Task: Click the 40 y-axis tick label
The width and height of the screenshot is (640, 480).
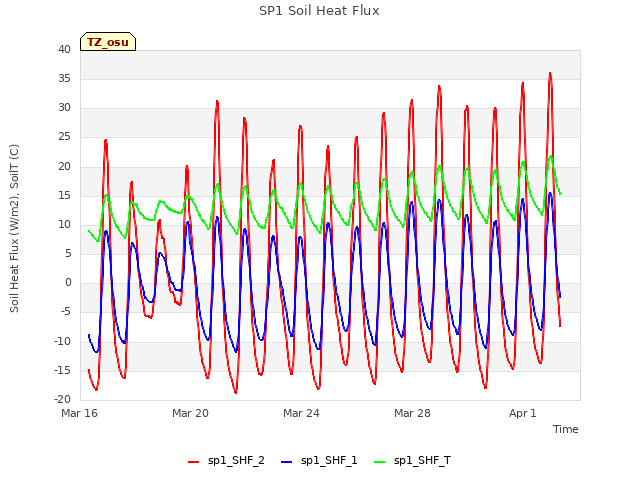Action: pyautogui.click(x=64, y=49)
